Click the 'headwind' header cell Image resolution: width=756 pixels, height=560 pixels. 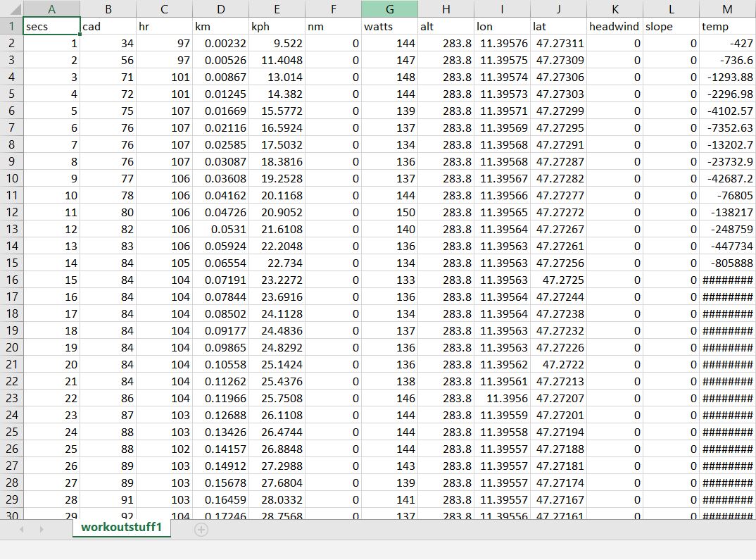point(615,26)
